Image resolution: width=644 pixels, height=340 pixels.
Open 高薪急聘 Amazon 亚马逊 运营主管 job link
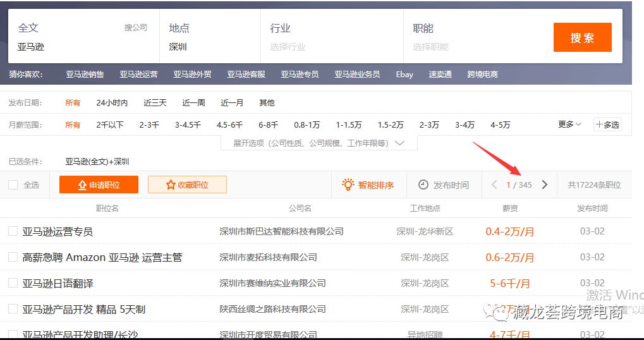coord(102,257)
